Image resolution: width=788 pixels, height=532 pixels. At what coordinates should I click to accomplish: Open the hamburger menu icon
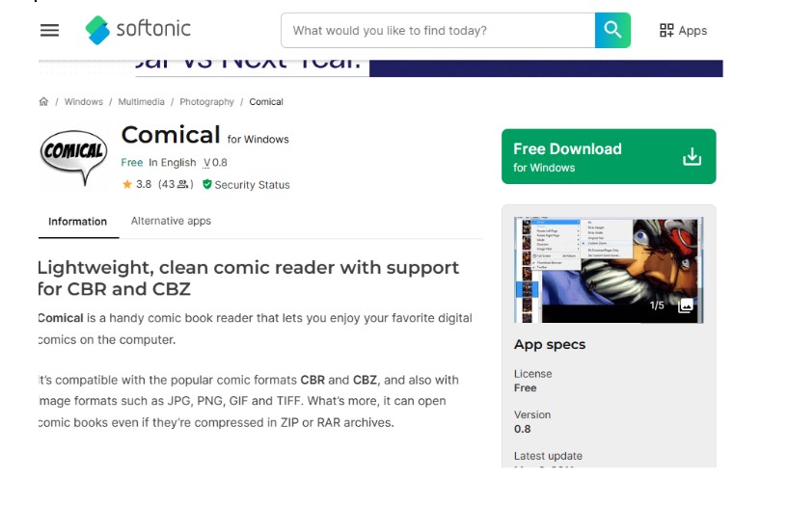(x=49, y=30)
